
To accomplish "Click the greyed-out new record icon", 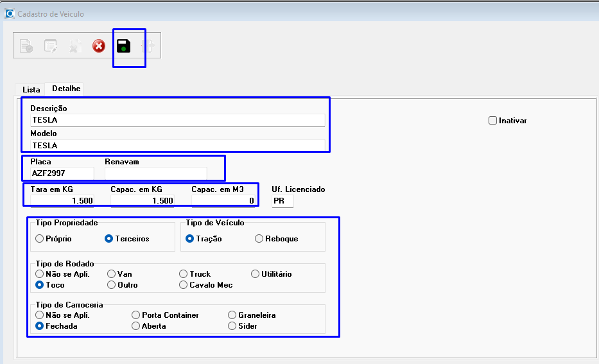I will (x=26, y=46).
